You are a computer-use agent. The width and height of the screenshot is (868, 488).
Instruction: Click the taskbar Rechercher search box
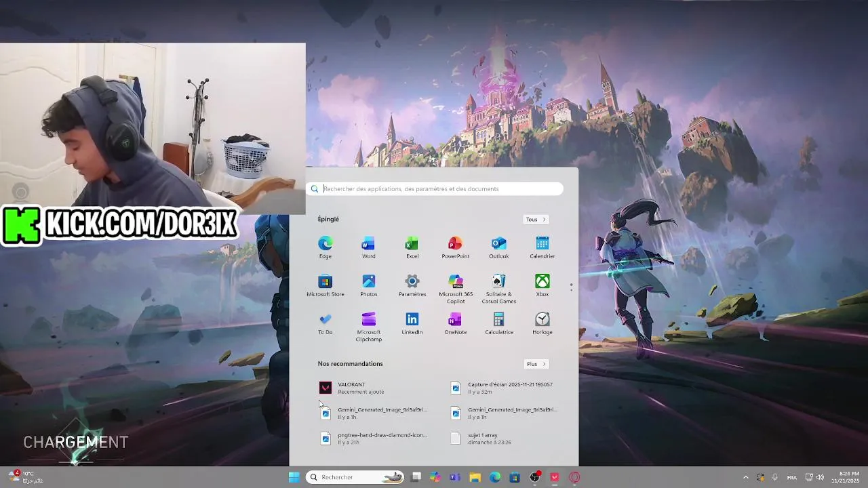[355, 477]
